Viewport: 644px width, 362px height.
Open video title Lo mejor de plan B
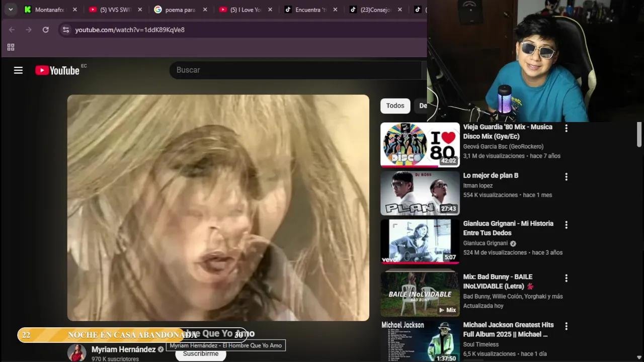click(x=491, y=175)
